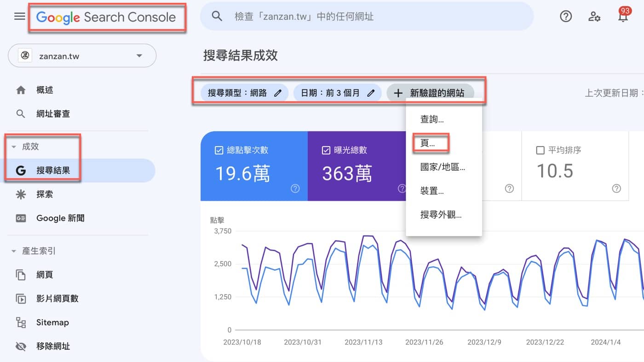Choose 搜尋外觀... from the filter menu
This screenshot has width=644, height=362.
pyautogui.click(x=444, y=215)
